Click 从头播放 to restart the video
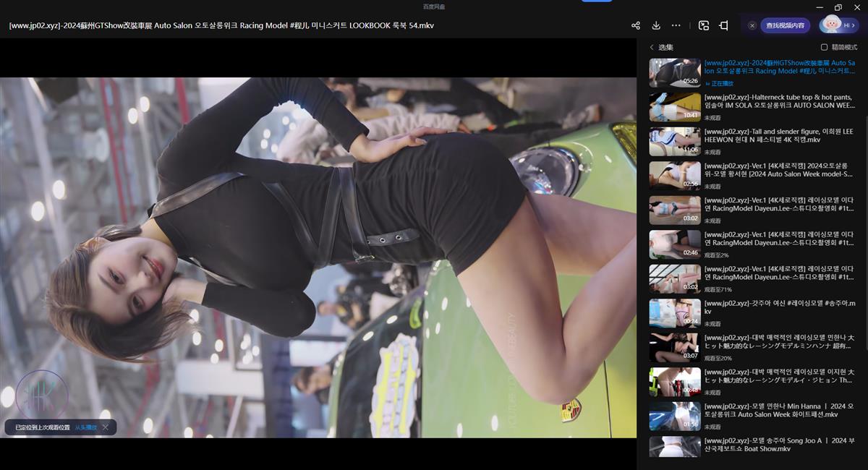The height and width of the screenshot is (470, 868). [85, 427]
